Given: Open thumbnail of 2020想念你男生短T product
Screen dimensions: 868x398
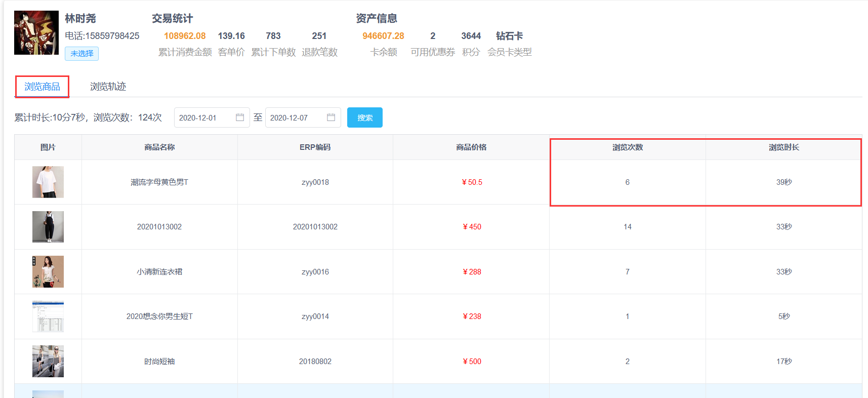Looking at the screenshot, I should tap(48, 316).
